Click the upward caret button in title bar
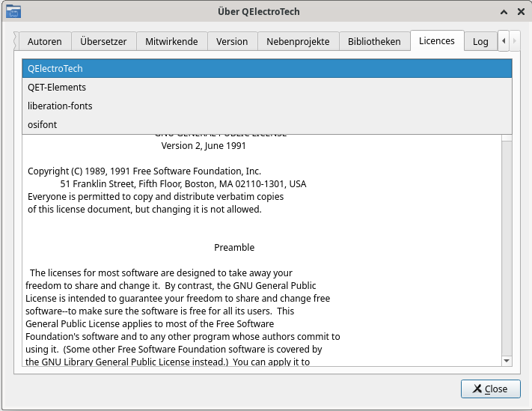 [x=502, y=11]
